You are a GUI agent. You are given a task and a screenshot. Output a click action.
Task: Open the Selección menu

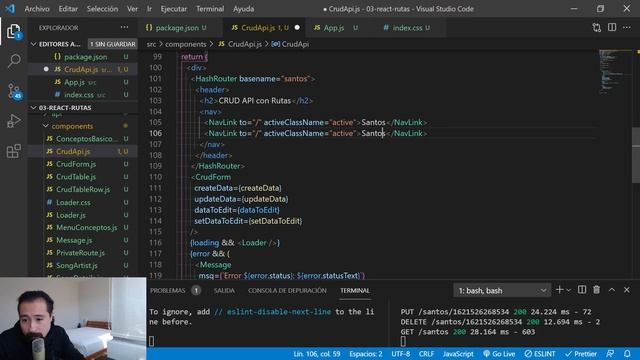click(102, 9)
